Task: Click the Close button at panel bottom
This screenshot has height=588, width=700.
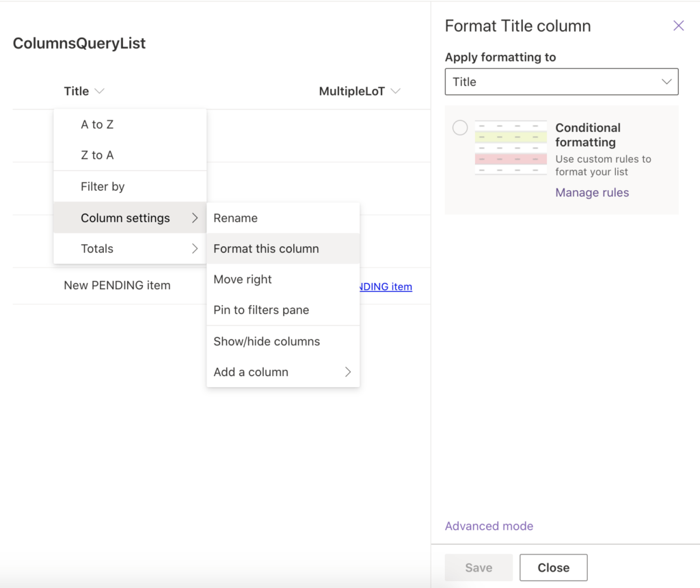Action: [553, 567]
